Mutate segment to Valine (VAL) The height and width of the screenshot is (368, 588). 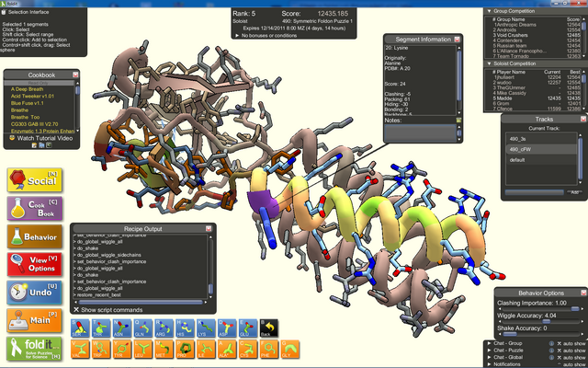[x=80, y=349]
